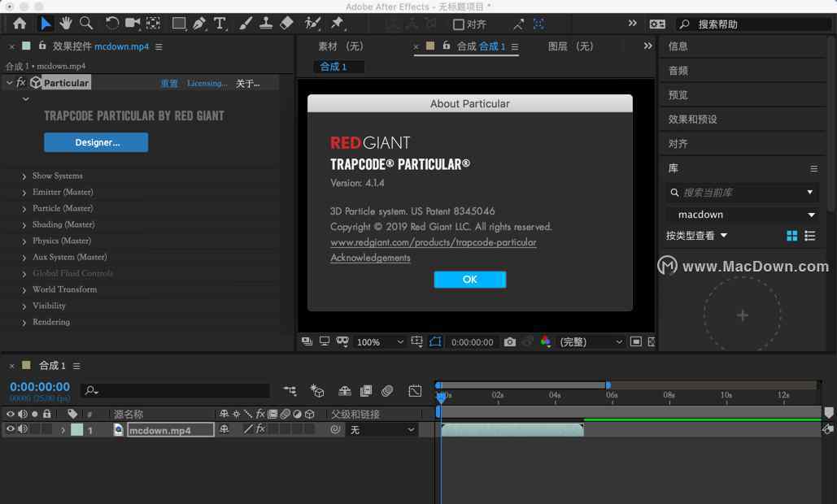837x504 pixels.
Task: Select the Hand tool
Action: [66, 24]
